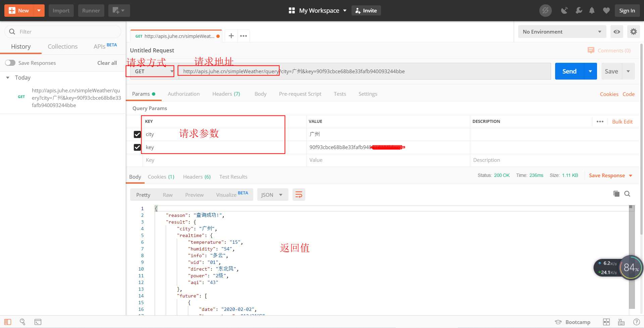644x328 pixels.
Task: Toggle response line wrap icon
Action: [x=299, y=195]
